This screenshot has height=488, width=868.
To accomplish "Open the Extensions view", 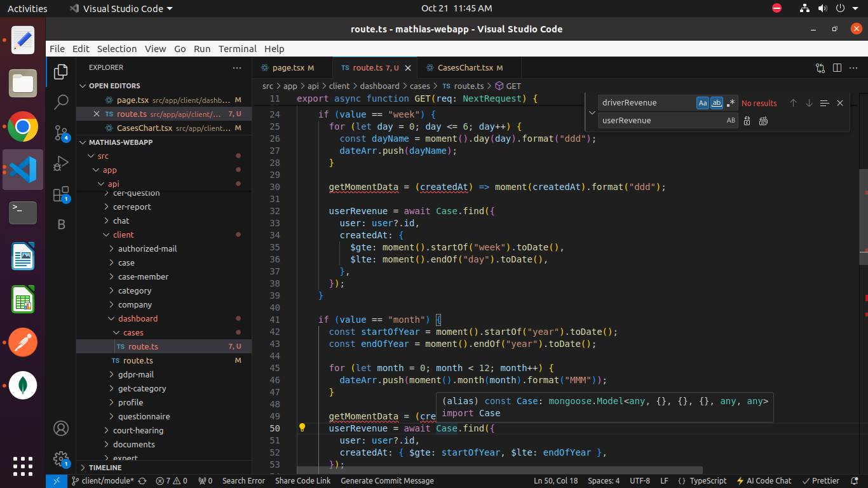I will [x=61, y=194].
